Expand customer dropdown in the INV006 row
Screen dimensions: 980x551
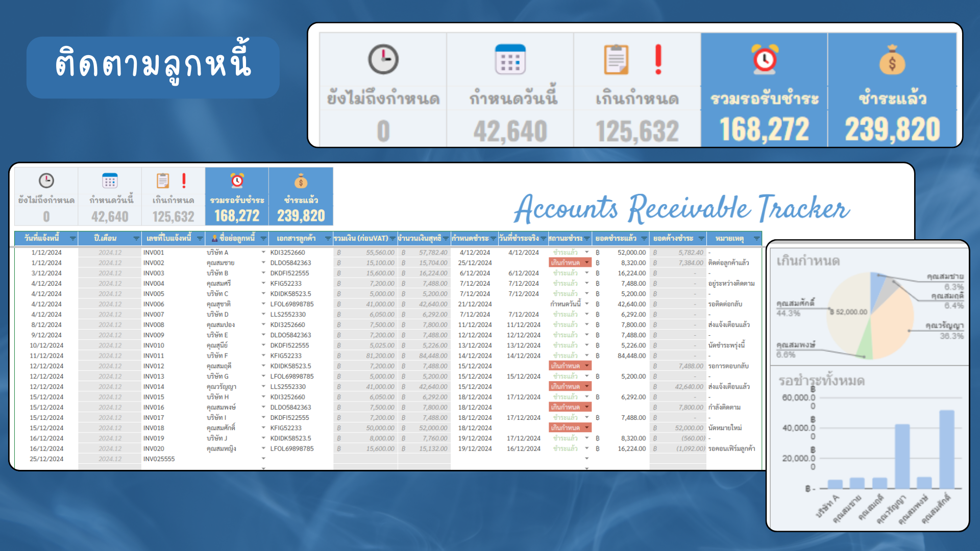pyautogui.click(x=263, y=304)
